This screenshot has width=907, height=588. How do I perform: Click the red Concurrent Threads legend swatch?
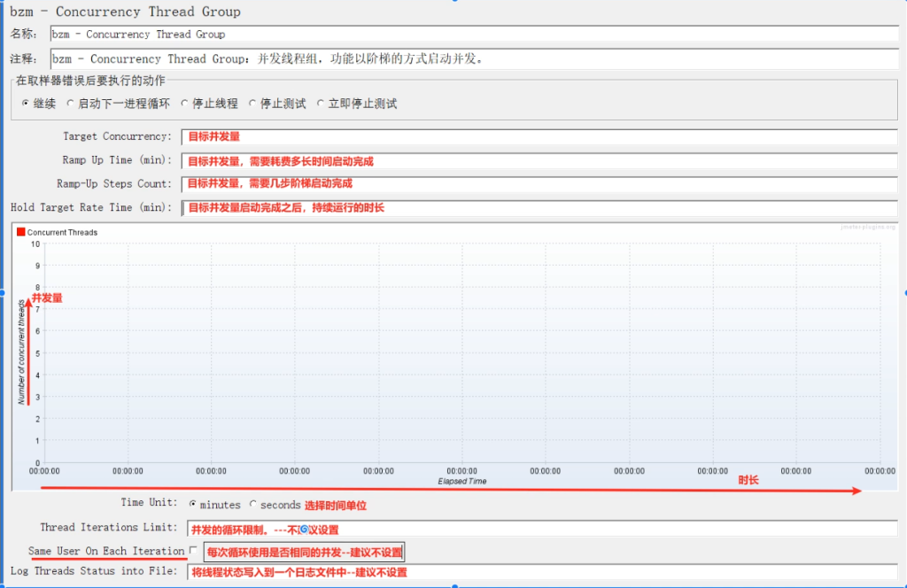(x=21, y=232)
